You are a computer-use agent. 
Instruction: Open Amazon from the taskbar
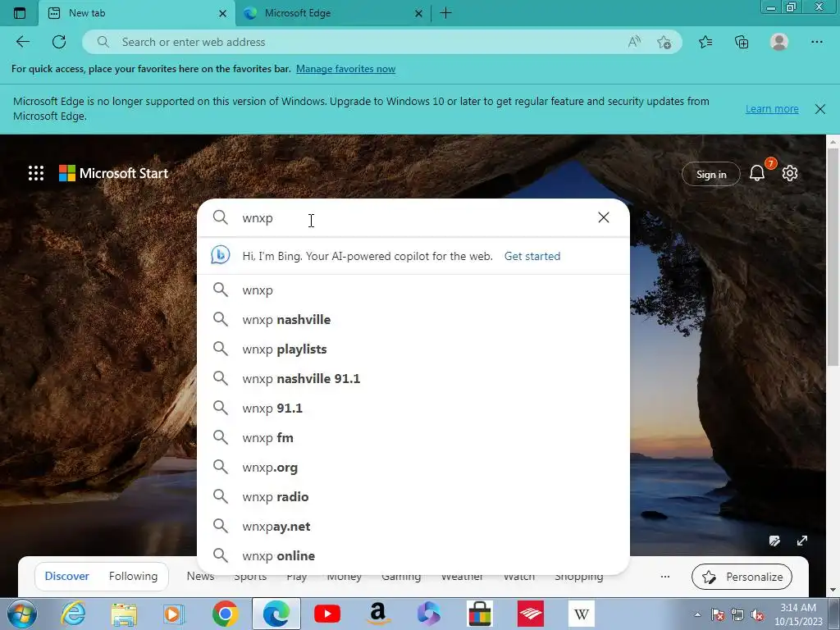click(378, 614)
